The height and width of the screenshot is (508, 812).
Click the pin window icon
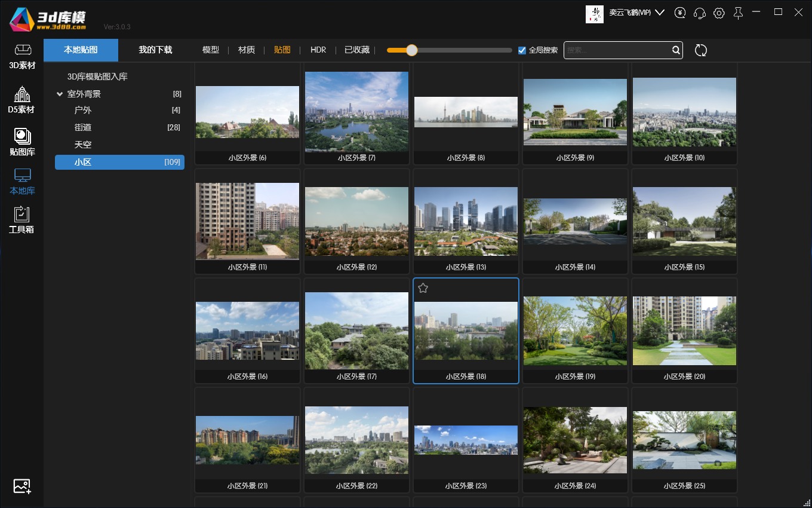tap(739, 13)
